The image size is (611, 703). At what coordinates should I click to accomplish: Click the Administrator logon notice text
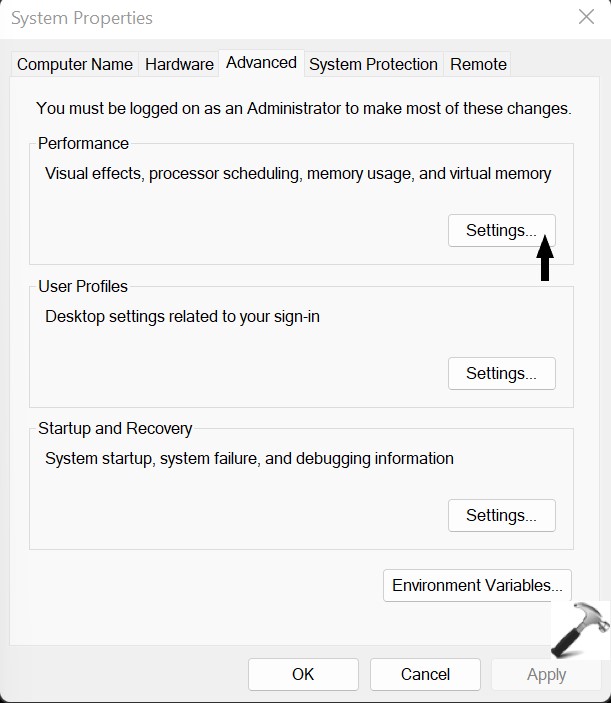(303, 108)
